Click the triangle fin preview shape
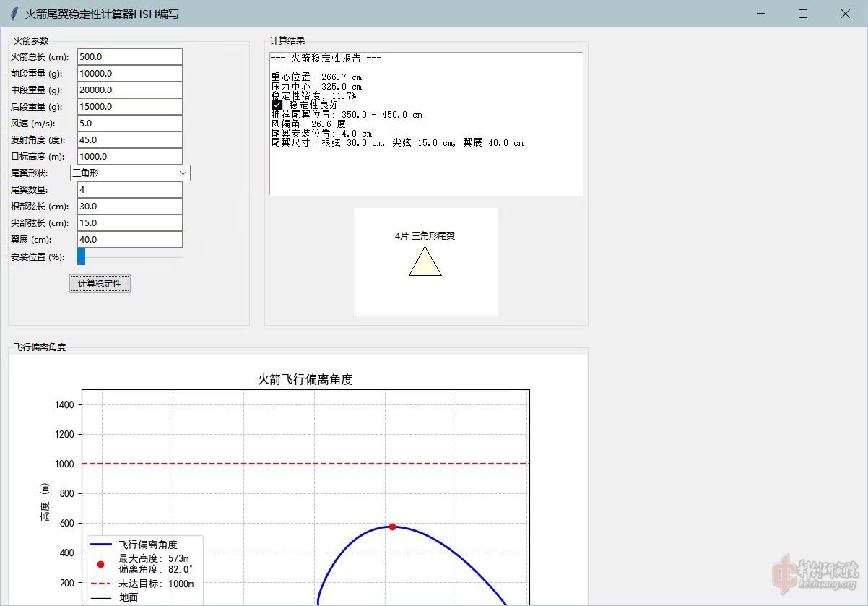868x606 pixels. pos(425,261)
